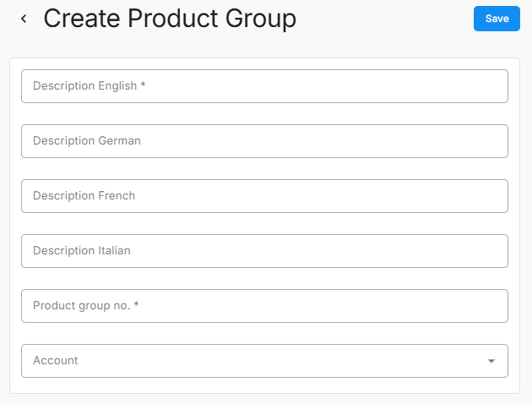The width and height of the screenshot is (532, 404).
Task: Click the "Description Italian" placeholder text
Action: point(82,251)
